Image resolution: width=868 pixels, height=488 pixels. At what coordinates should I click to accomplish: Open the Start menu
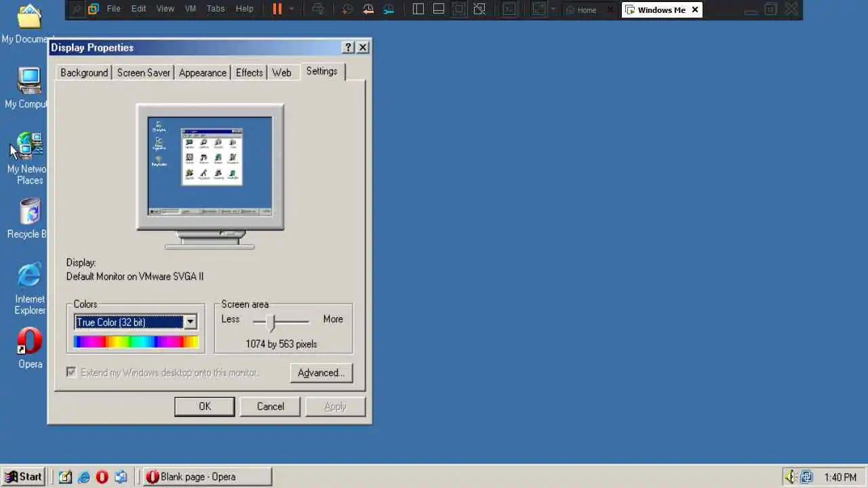click(x=24, y=477)
